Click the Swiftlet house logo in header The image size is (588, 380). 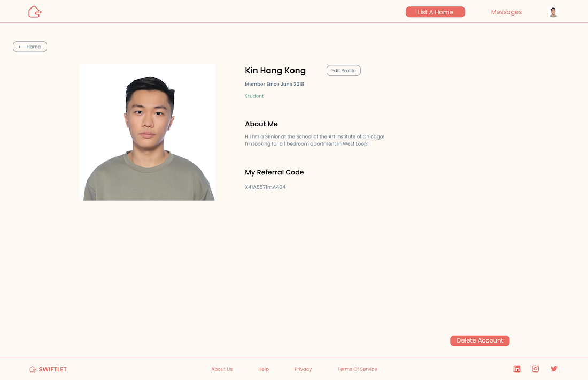[35, 12]
